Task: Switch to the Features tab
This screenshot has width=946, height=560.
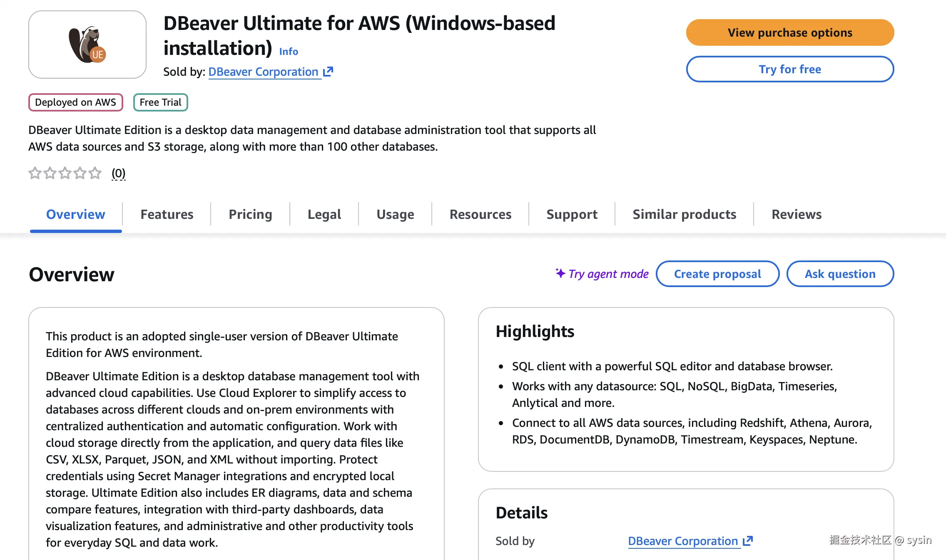Action: coord(167,214)
